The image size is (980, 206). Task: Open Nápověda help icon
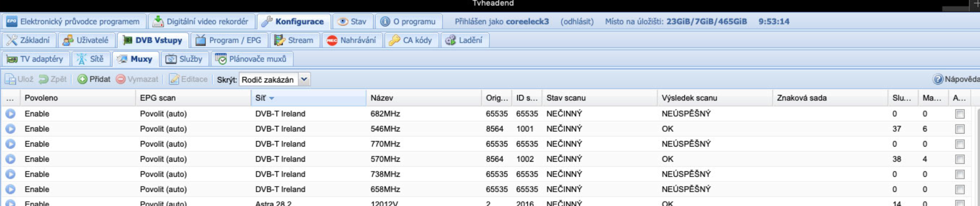937,79
